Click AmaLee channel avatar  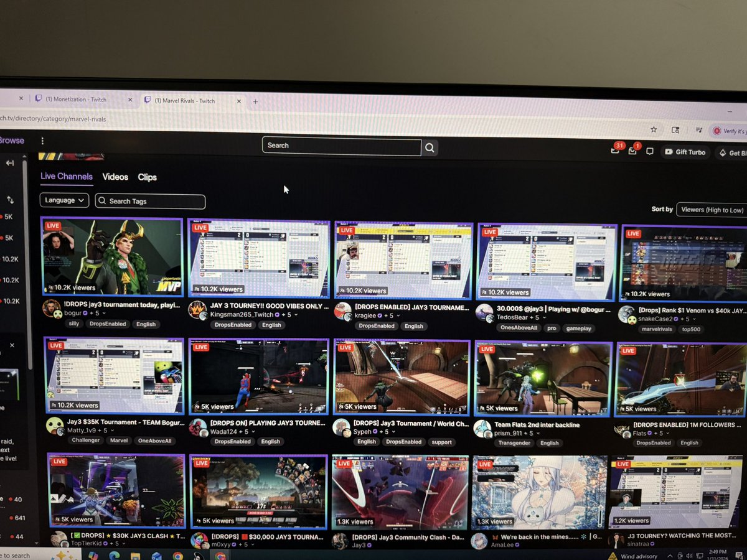(479, 541)
